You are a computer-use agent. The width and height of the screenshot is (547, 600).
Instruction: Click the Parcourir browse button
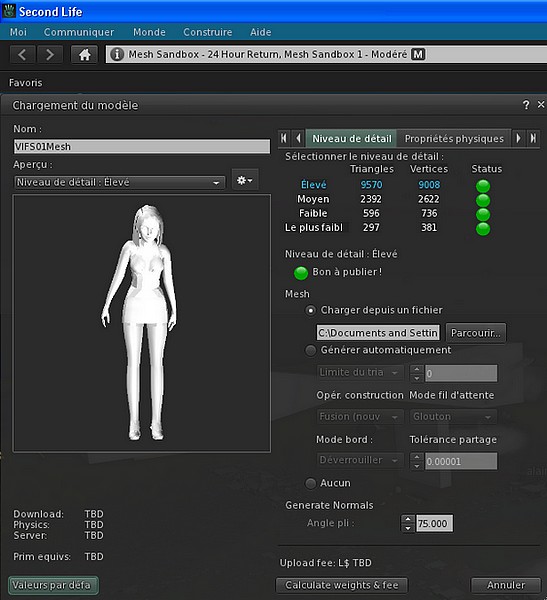pyautogui.click(x=475, y=333)
